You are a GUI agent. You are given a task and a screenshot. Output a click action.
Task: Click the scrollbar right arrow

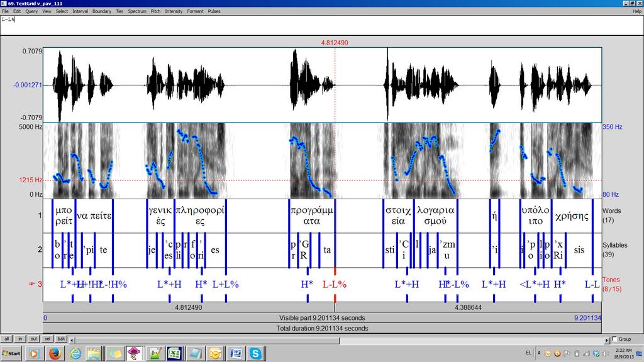click(x=607, y=340)
